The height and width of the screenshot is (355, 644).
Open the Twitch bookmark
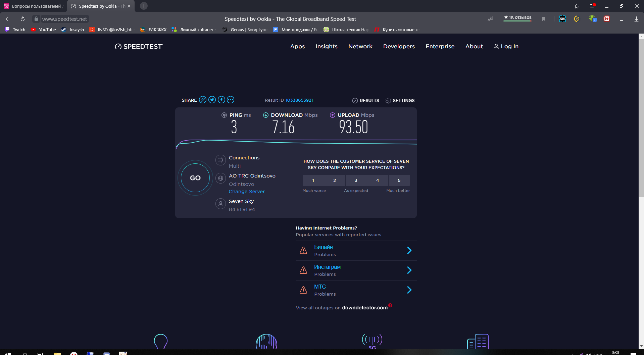[x=15, y=30]
